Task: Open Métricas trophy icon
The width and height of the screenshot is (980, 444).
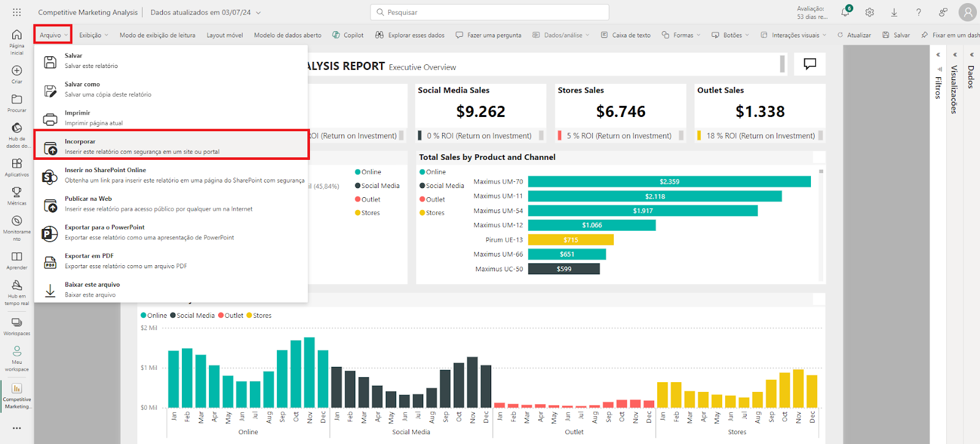Action: 17,196
